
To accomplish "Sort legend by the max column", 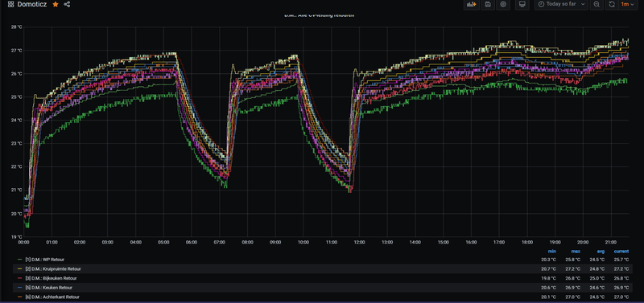I will (576, 251).
